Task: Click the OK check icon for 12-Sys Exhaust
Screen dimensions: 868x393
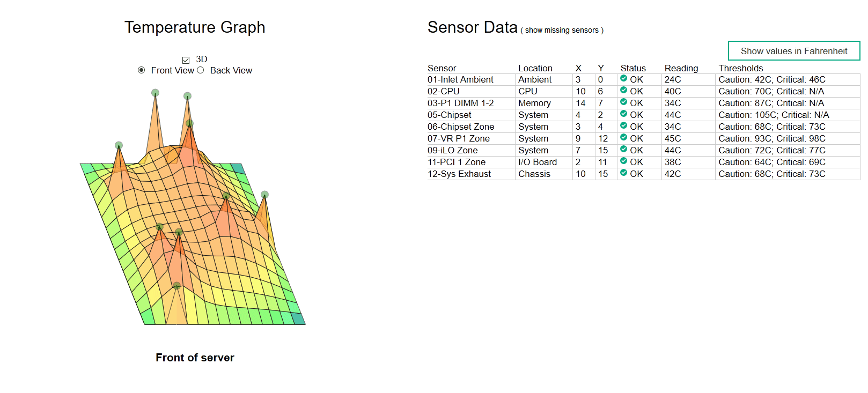Action: click(x=623, y=173)
